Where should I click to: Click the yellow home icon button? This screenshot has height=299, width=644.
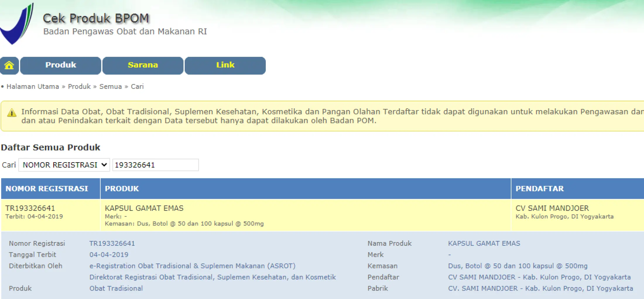pos(9,65)
